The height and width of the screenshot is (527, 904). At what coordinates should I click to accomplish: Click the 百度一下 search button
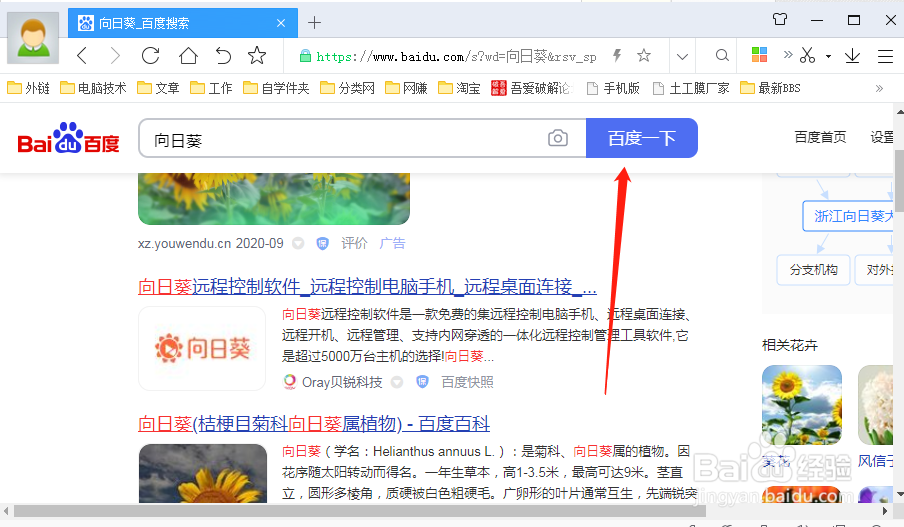[642, 138]
